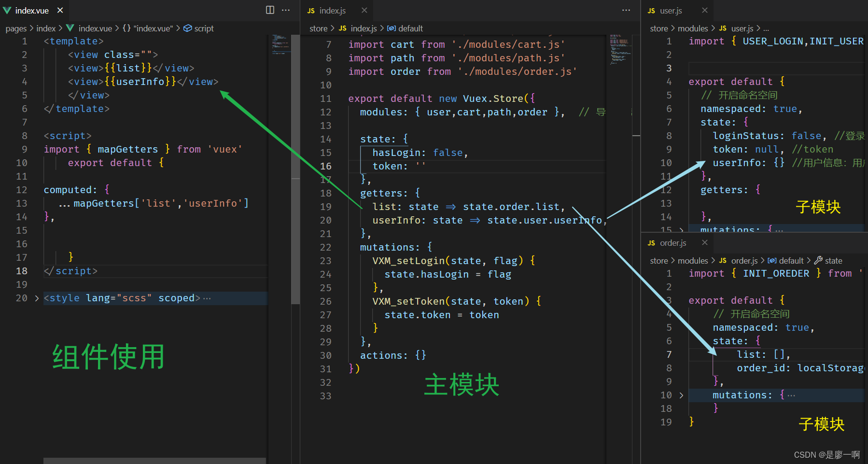Expand the collapsed style block in index.vue
Screen dimensions: 868x464
pyautogui.click(x=36, y=298)
